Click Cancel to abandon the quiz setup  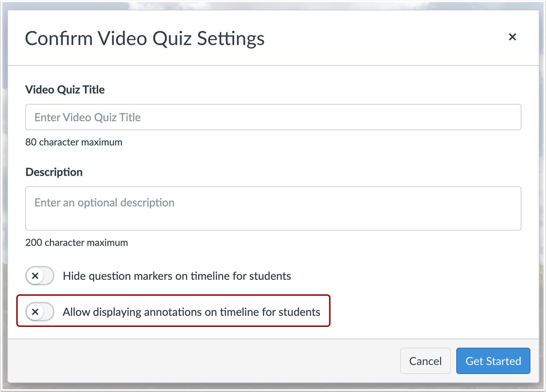425,361
